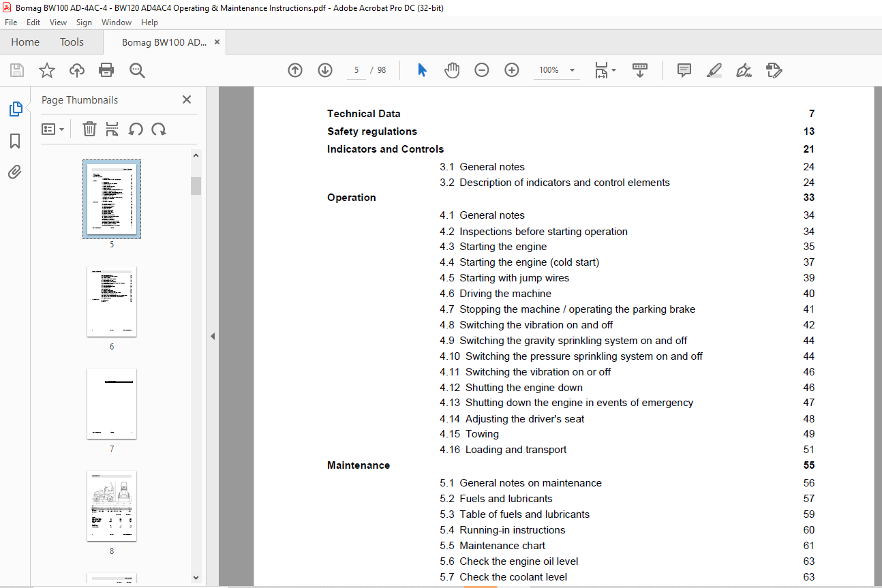Click '3.1 General notes' entry
Screen dimensions: 882x588
[482, 167]
